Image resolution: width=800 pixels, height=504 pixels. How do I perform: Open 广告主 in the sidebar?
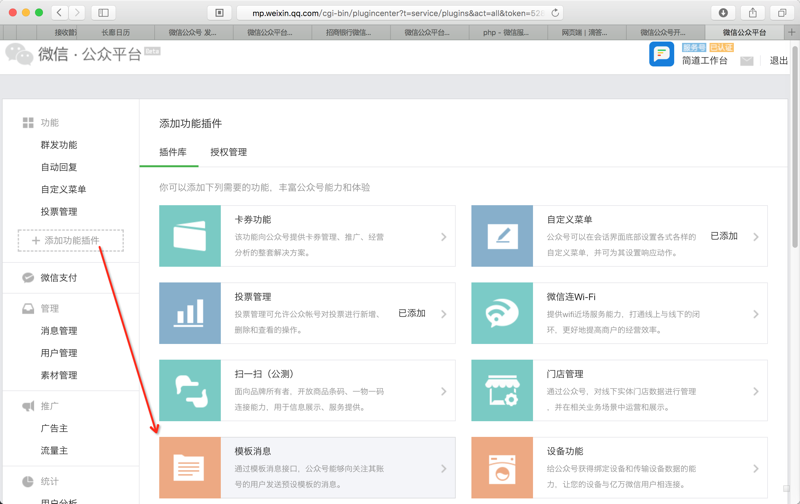coord(54,429)
